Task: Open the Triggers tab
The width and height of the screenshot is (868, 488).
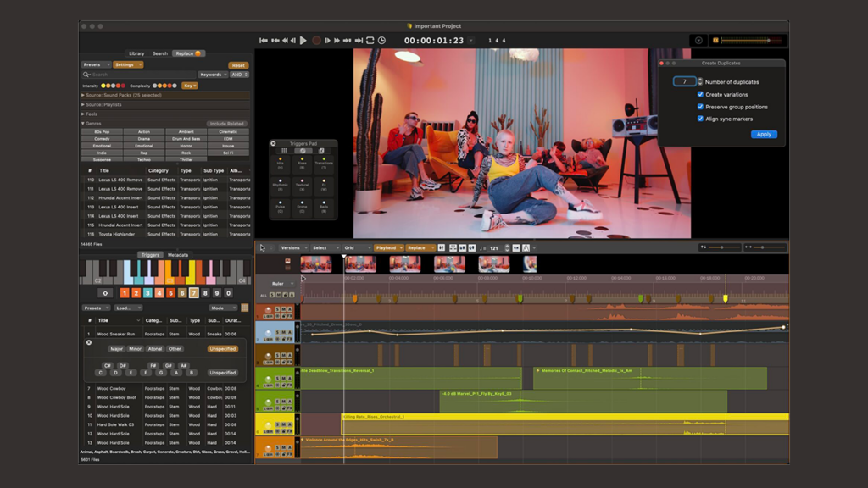Action: point(150,255)
